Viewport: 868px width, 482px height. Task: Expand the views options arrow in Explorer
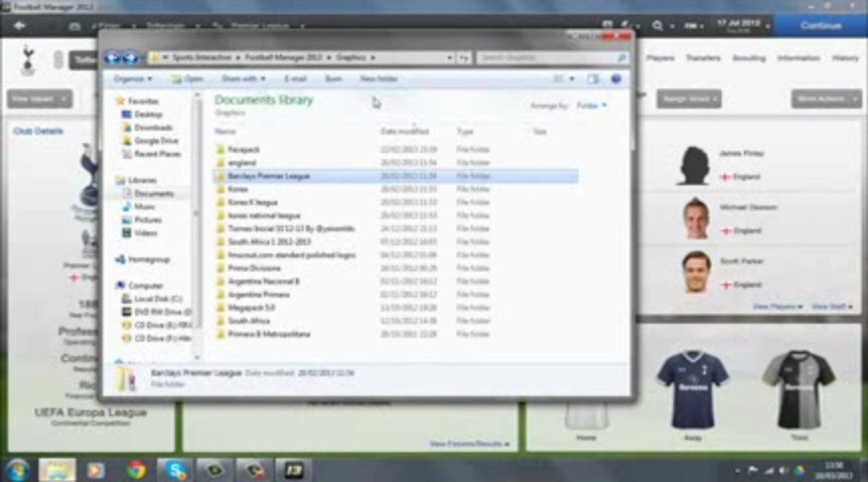coord(572,79)
